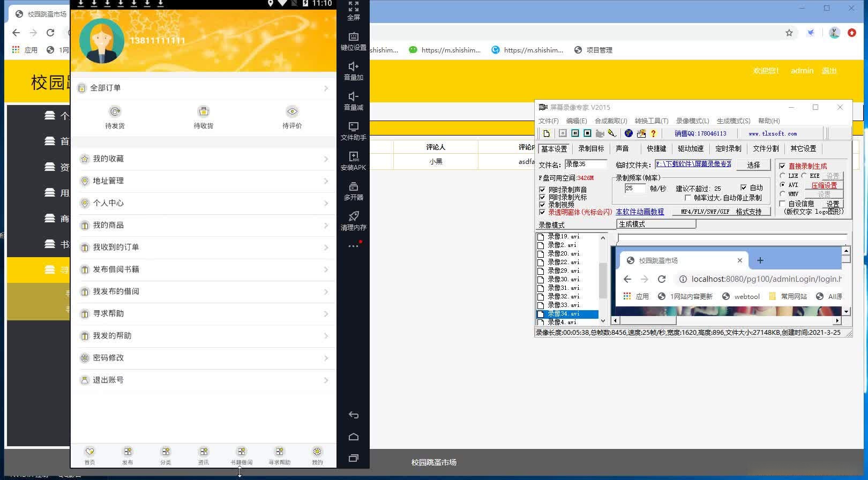Open 转换工具(T) menu in recorder

tap(652, 121)
